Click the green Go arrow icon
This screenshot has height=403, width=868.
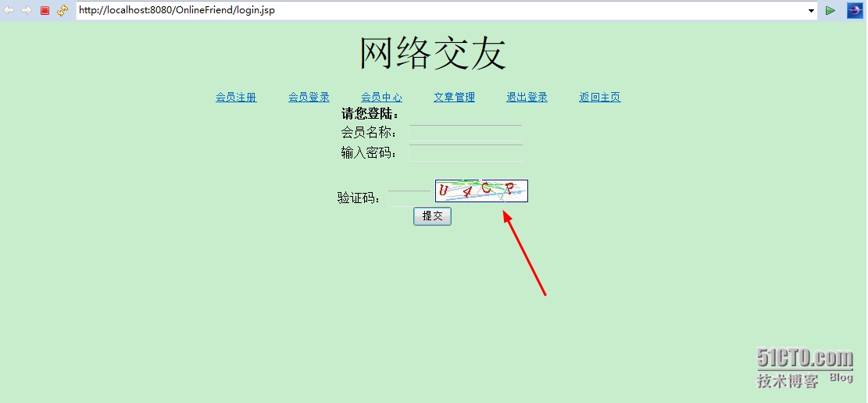[x=830, y=10]
